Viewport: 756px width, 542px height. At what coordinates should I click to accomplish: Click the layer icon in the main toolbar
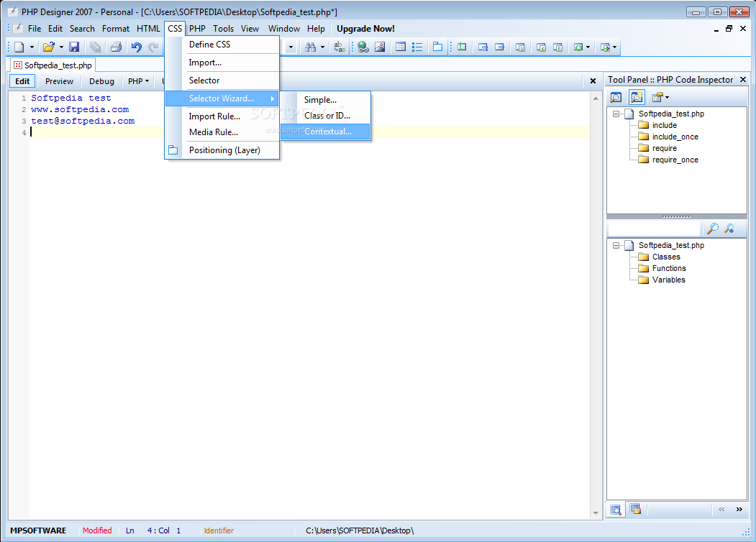coord(438,47)
